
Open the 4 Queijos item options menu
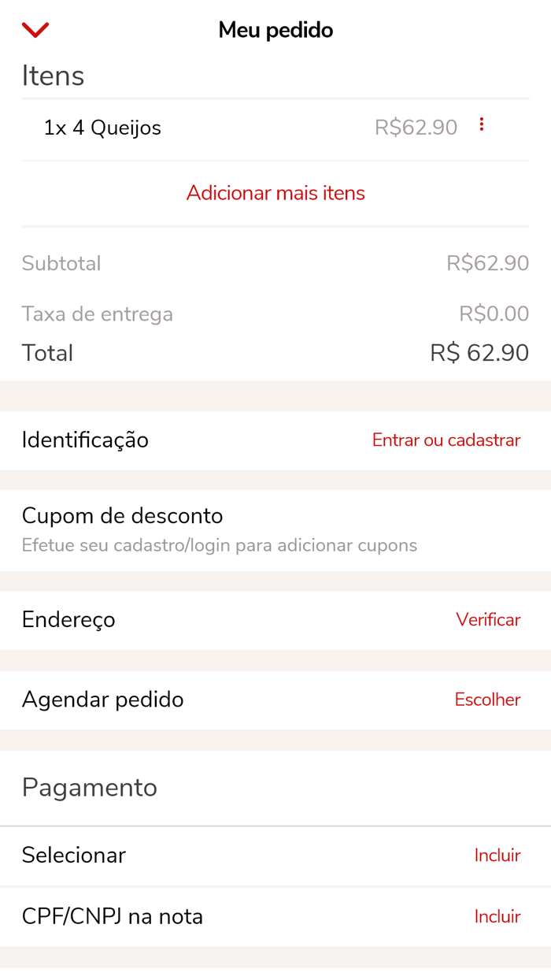tap(481, 124)
